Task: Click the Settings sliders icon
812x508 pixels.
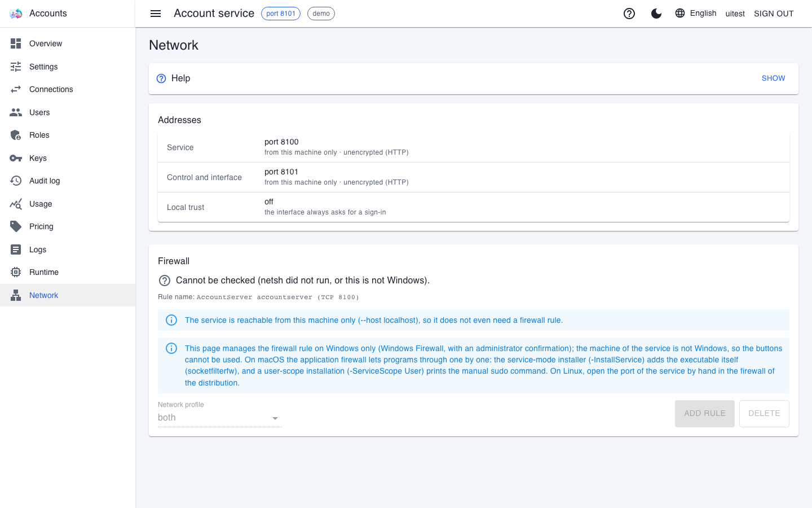Action: pos(16,67)
